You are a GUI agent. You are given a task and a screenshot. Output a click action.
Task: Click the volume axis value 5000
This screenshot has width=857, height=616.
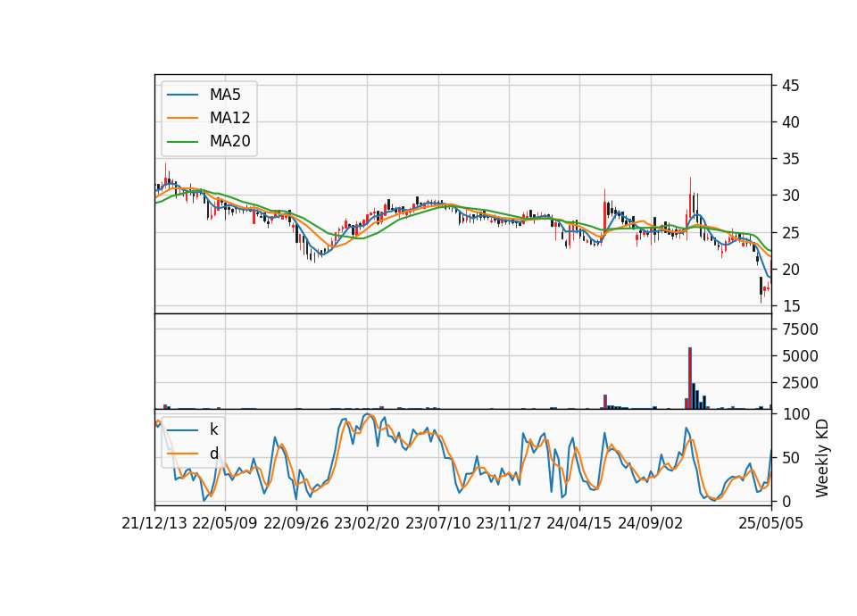coord(800,356)
